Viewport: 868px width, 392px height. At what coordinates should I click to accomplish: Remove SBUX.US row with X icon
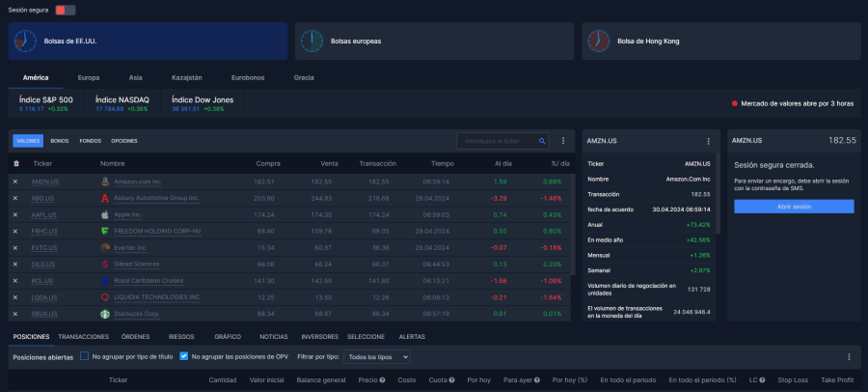click(15, 314)
